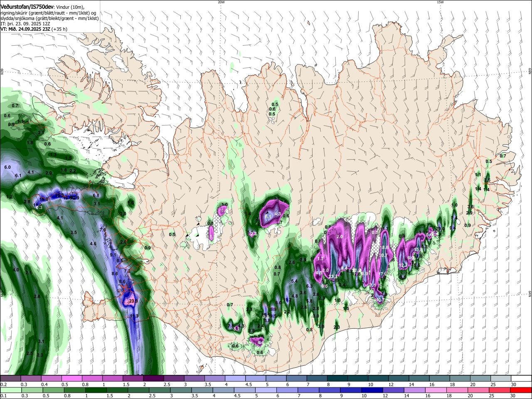Screen dimensions: 532x399
Task: Click the 7.2 precipitation value on the map
Action: 127,271
